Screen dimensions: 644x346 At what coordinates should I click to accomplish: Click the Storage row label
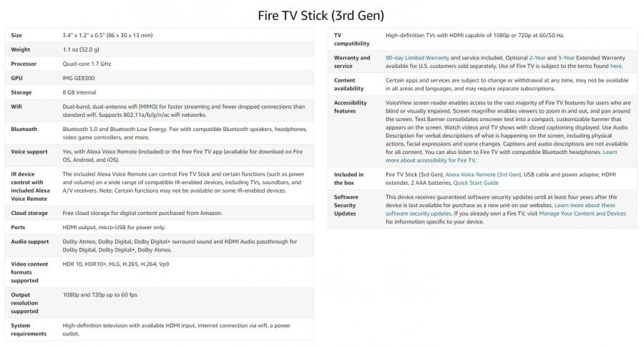point(21,92)
